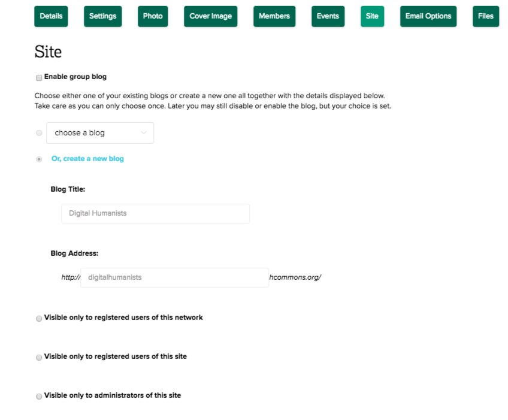508x420 pixels.
Task: Expand the blog selection chevron arrow
Action: coord(143,132)
